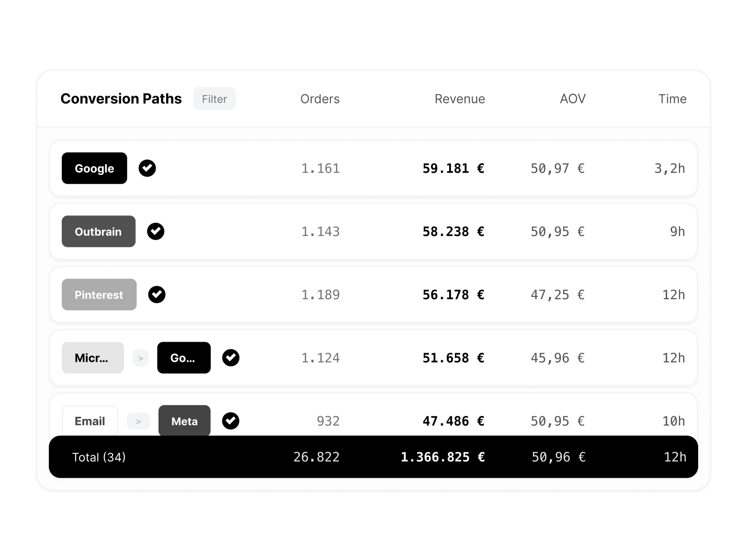Click arrow between Email and Meta tags

click(138, 421)
